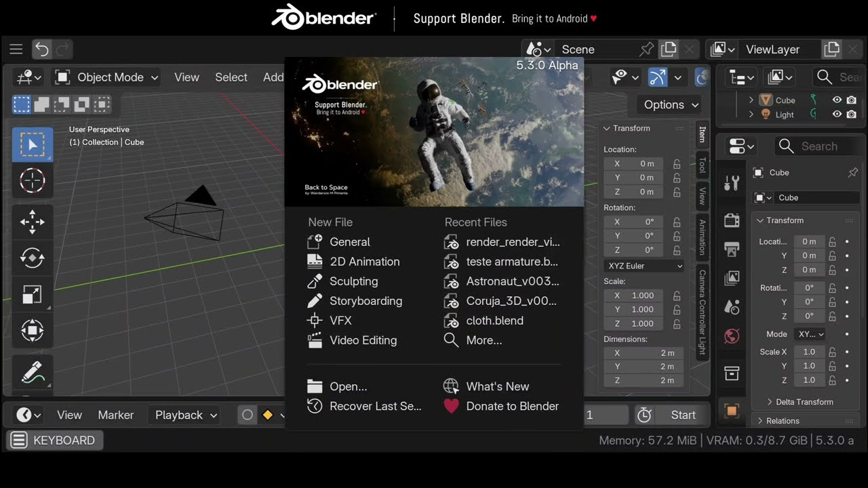Toggle the gizmo display button
The height and width of the screenshot is (488, 868).
658,77
